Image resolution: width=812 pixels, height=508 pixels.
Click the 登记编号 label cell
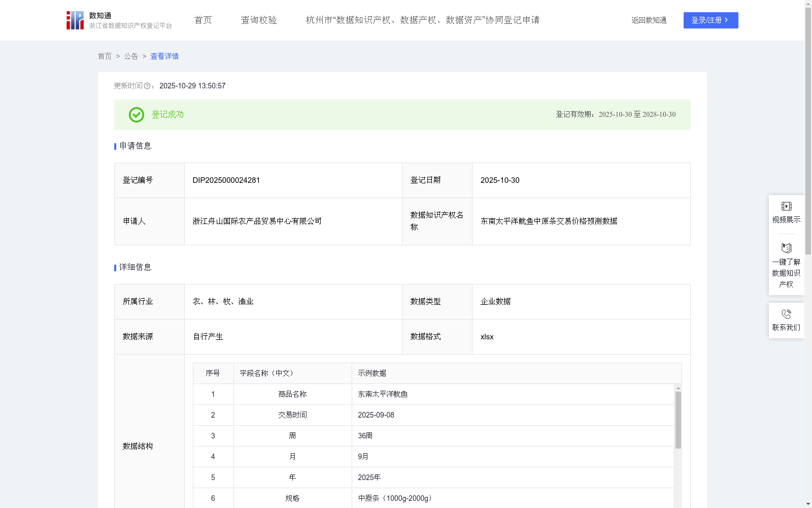tap(149, 180)
